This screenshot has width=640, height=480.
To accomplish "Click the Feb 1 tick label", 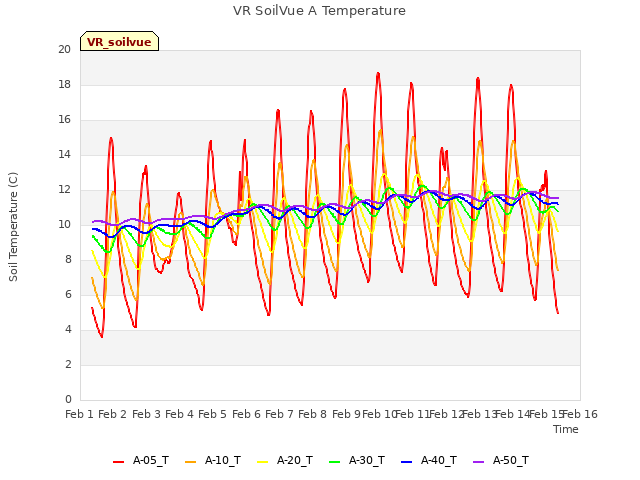I will coord(80,414).
